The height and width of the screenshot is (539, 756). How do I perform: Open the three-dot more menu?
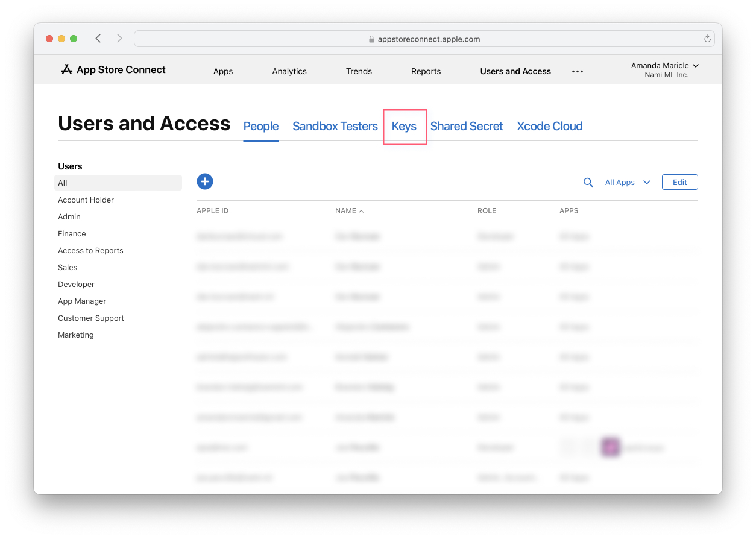(578, 71)
